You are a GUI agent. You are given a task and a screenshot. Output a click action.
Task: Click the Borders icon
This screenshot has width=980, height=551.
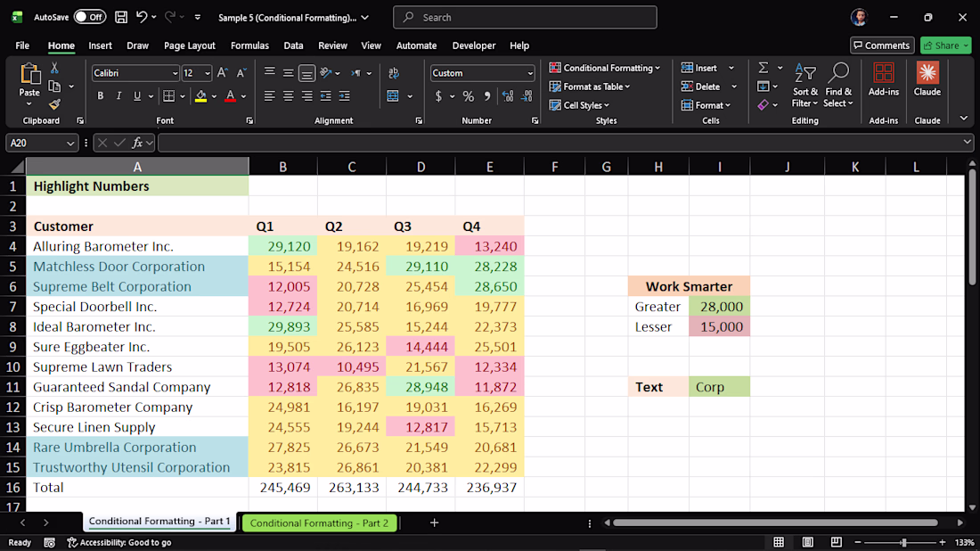[168, 95]
